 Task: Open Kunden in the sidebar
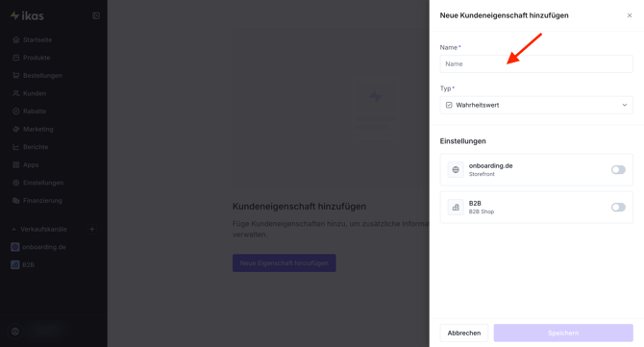(x=35, y=93)
